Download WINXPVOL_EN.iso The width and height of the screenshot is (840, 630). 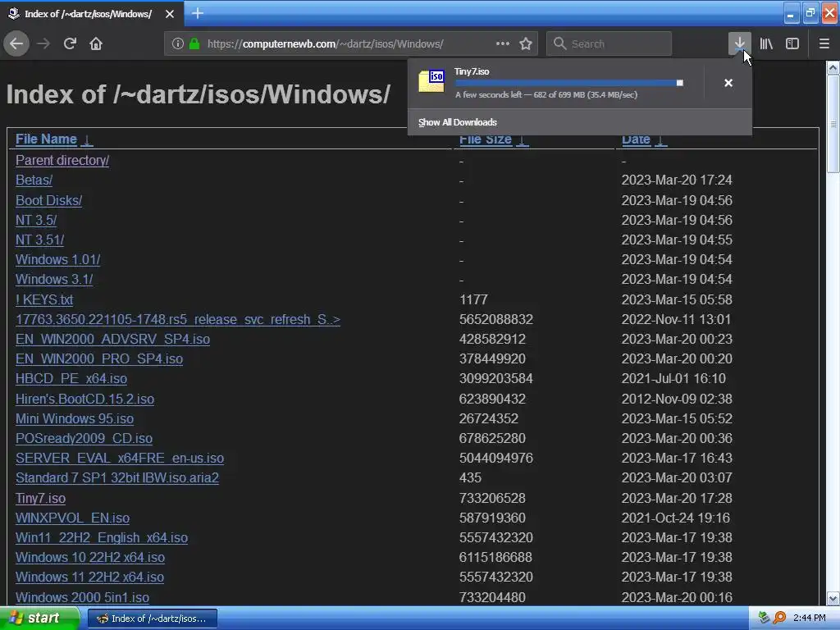[x=72, y=518]
